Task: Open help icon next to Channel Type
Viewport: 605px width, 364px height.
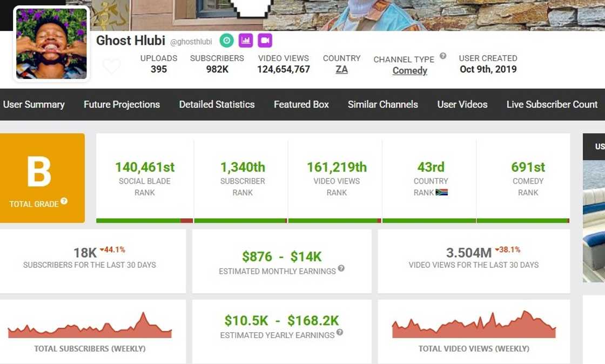Action: 443,56
